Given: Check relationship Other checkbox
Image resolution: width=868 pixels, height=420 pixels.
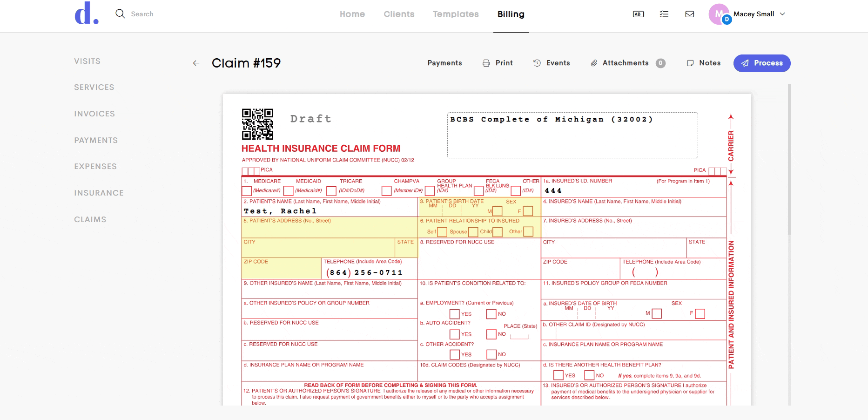Looking at the screenshot, I should pos(528,232).
